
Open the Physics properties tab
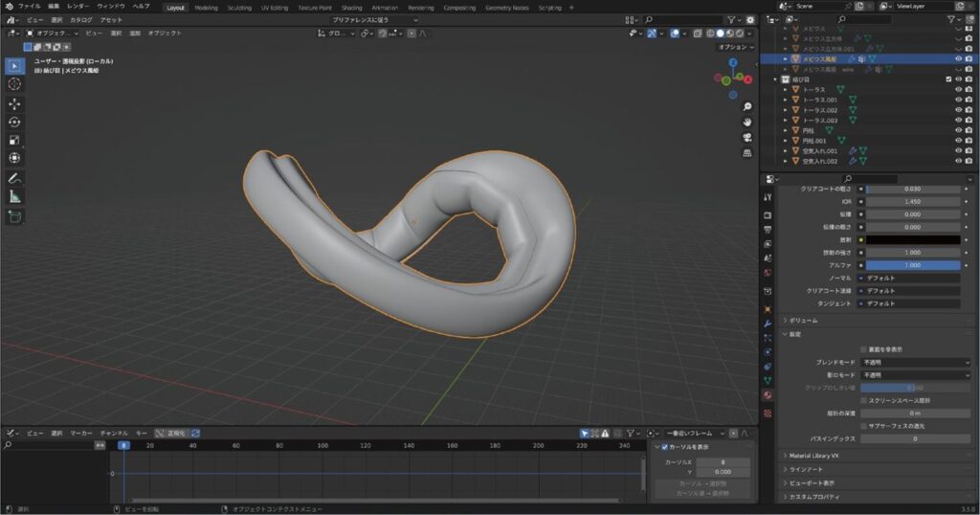click(768, 352)
